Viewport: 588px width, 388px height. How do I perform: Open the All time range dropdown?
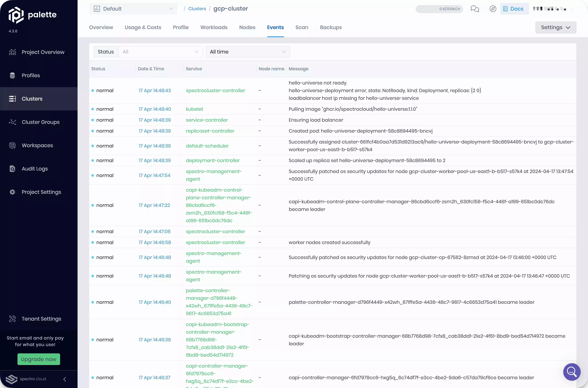248,52
